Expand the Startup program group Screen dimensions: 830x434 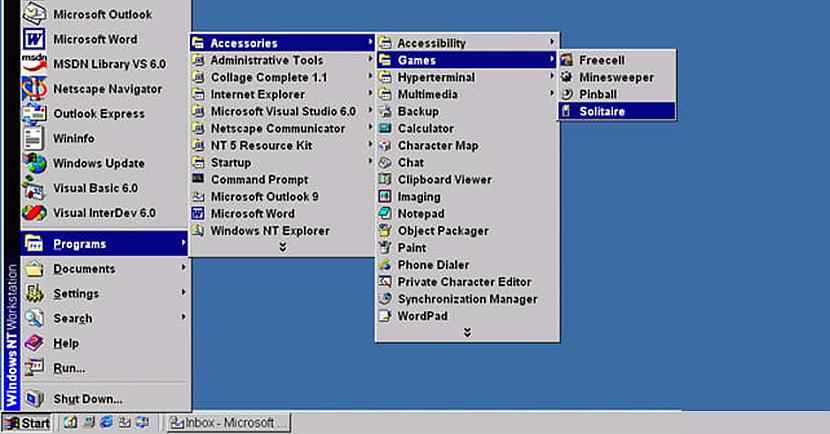click(282, 162)
